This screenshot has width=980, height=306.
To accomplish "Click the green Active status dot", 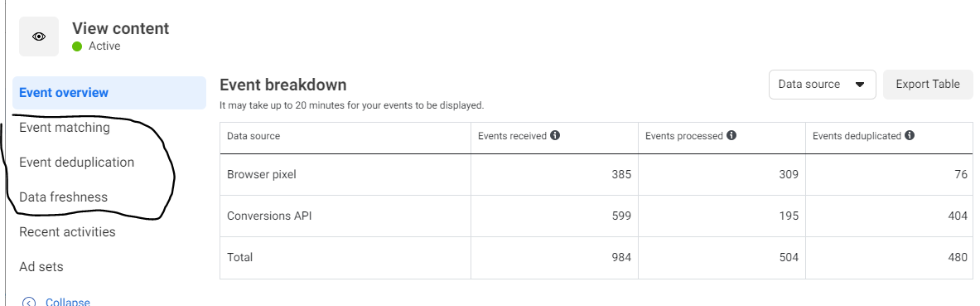I will coord(78,46).
